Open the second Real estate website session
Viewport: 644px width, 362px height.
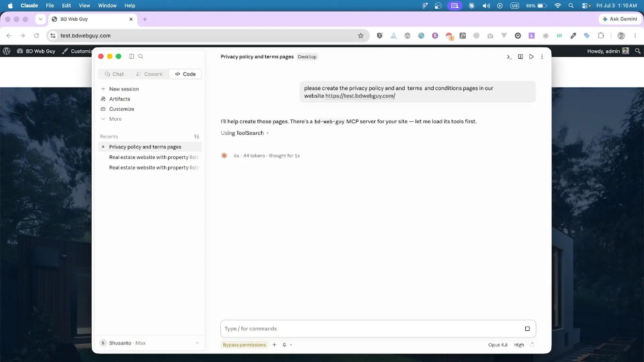150,168
